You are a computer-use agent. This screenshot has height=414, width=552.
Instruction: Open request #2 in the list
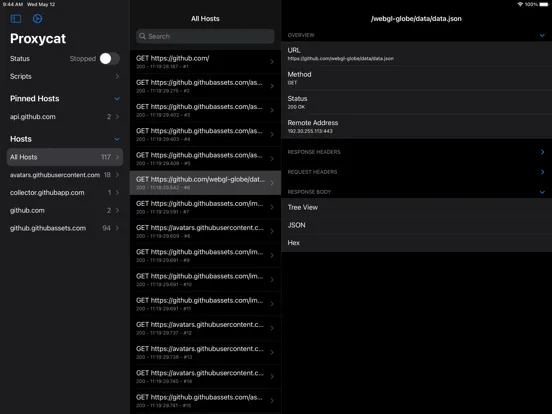[x=205, y=86]
